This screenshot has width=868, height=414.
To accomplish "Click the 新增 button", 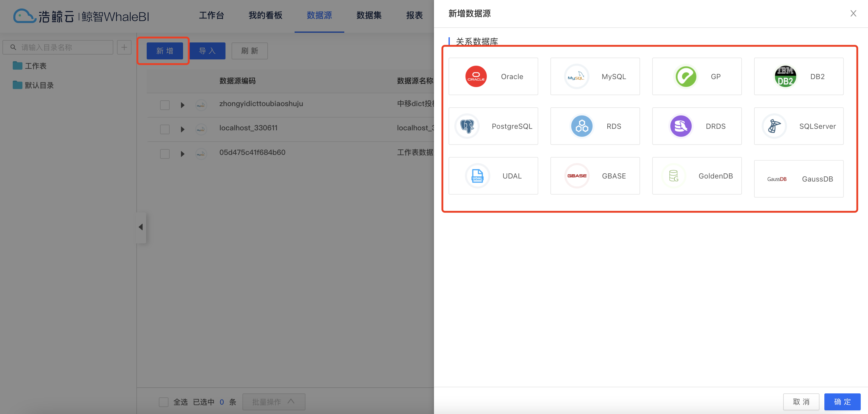I will pyautogui.click(x=165, y=51).
